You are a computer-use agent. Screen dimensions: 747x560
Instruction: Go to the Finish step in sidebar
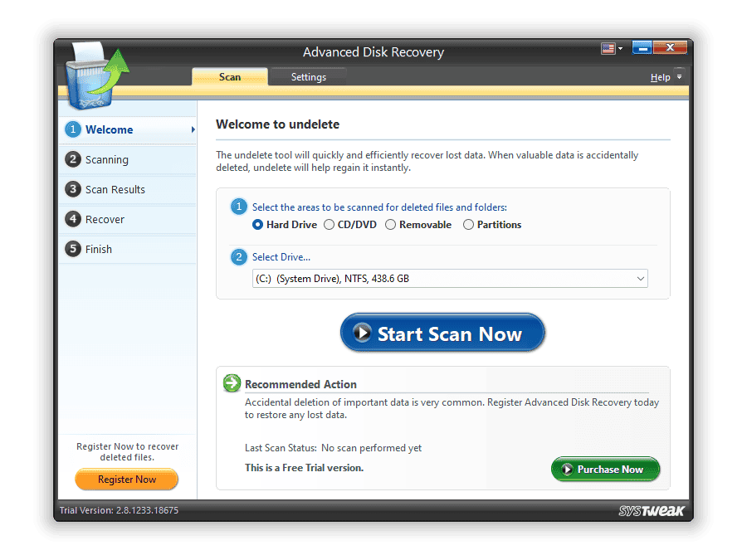(x=128, y=249)
